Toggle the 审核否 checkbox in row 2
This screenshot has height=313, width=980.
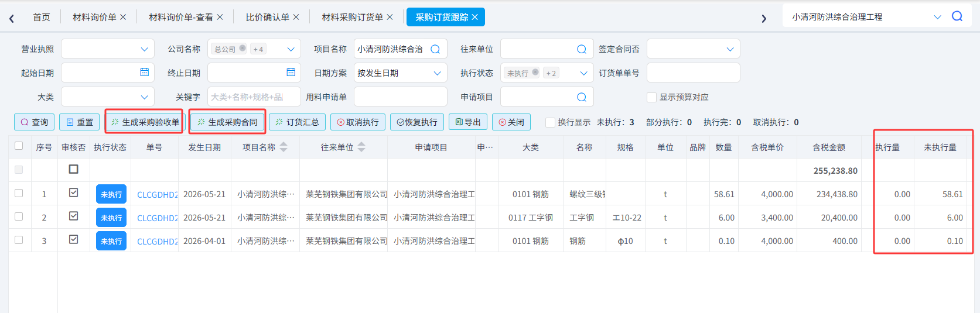click(74, 215)
